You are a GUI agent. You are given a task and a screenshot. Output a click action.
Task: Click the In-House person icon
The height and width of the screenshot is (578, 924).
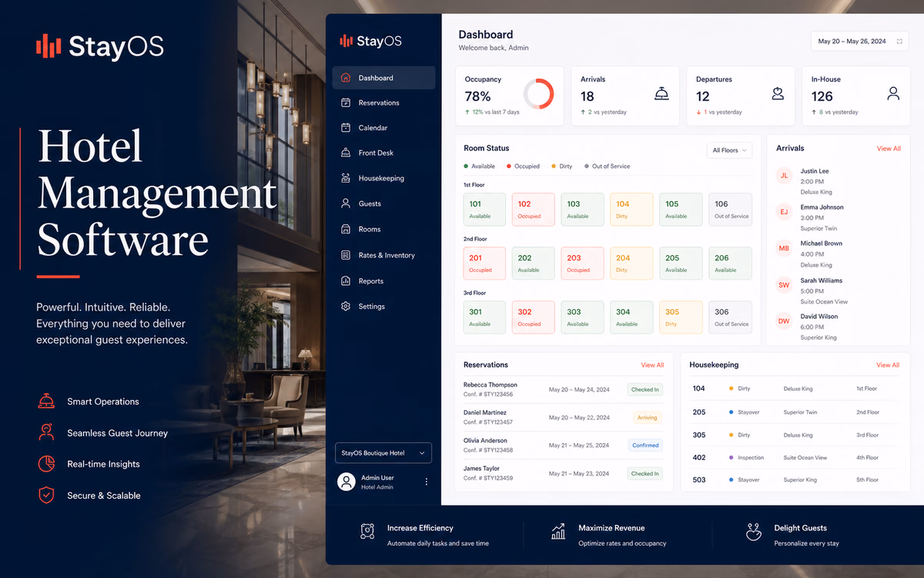[893, 94]
